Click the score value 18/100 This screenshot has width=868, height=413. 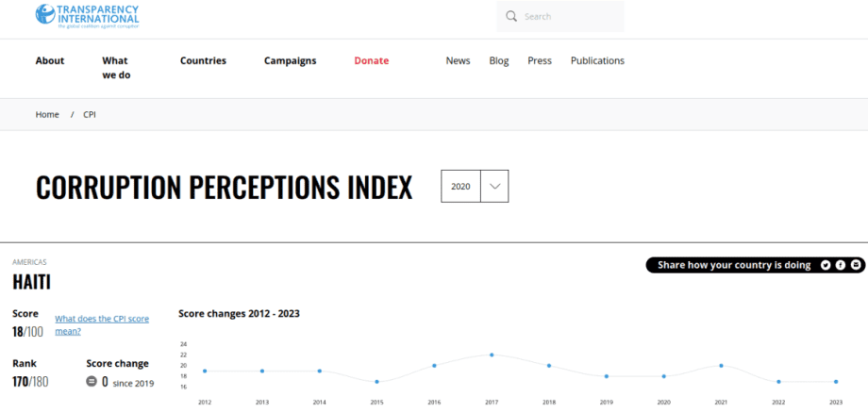[x=27, y=332]
